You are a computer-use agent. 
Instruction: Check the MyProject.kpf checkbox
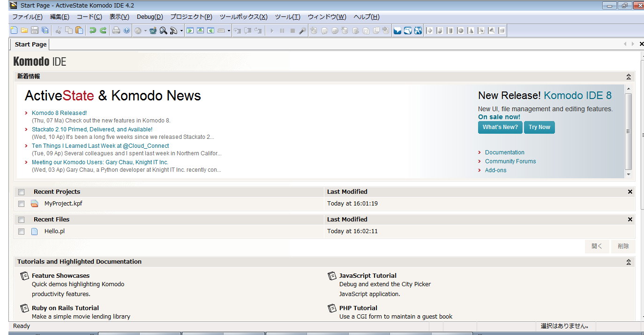(x=21, y=204)
